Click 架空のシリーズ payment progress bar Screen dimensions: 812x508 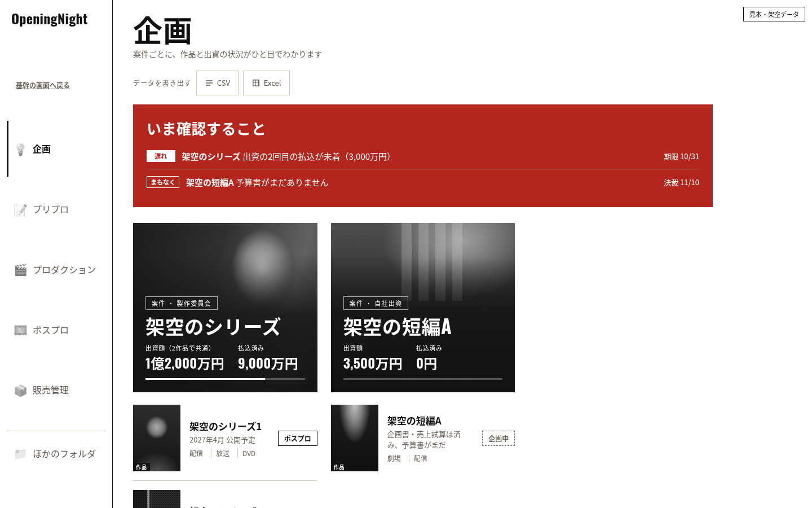tap(225, 379)
